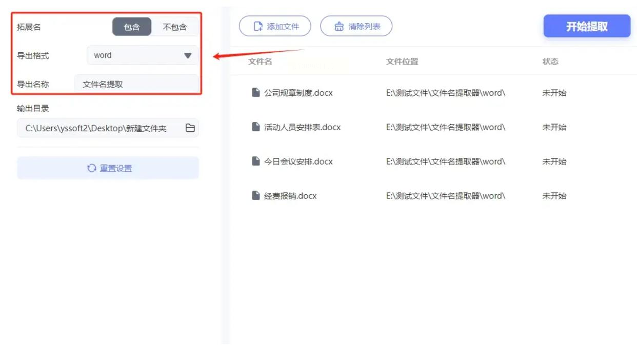
Task: Open folder browser icon in output path
Action: [x=190, y=128]
